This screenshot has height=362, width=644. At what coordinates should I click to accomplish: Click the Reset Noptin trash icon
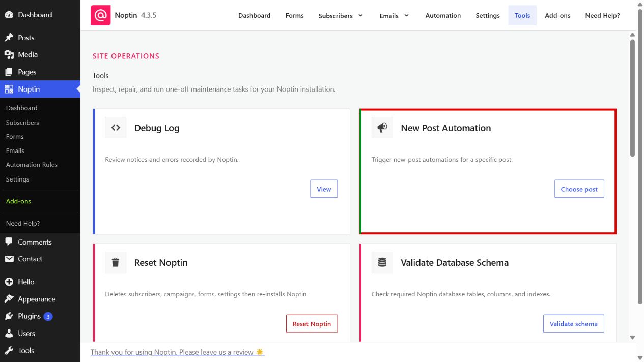point(116,262)
